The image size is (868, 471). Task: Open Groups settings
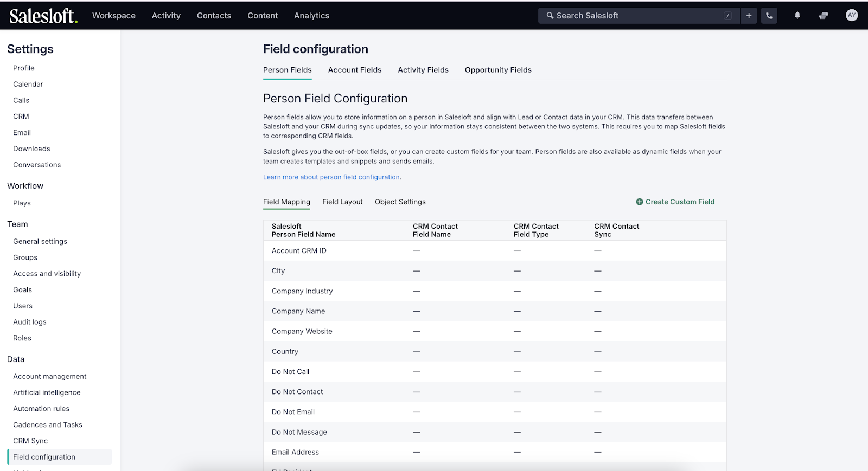tap(25, 257)
